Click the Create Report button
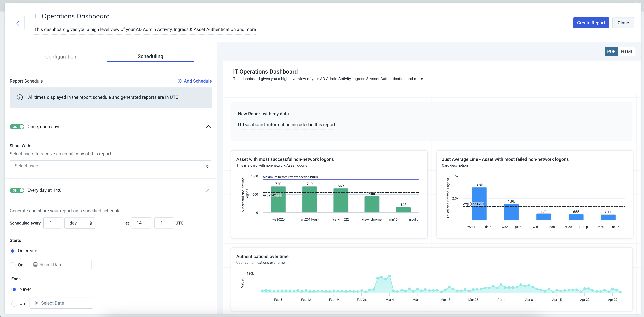The image size is (644, 317). 591,23
